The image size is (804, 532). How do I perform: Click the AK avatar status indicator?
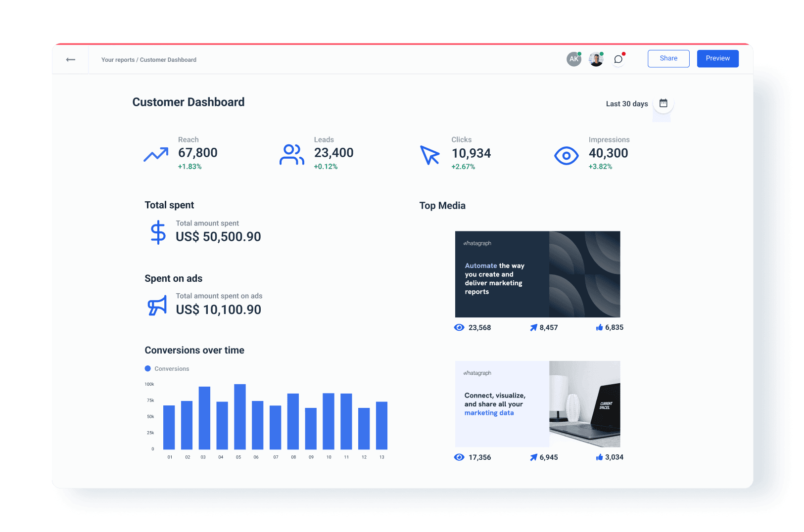click(x=579, y=53)
